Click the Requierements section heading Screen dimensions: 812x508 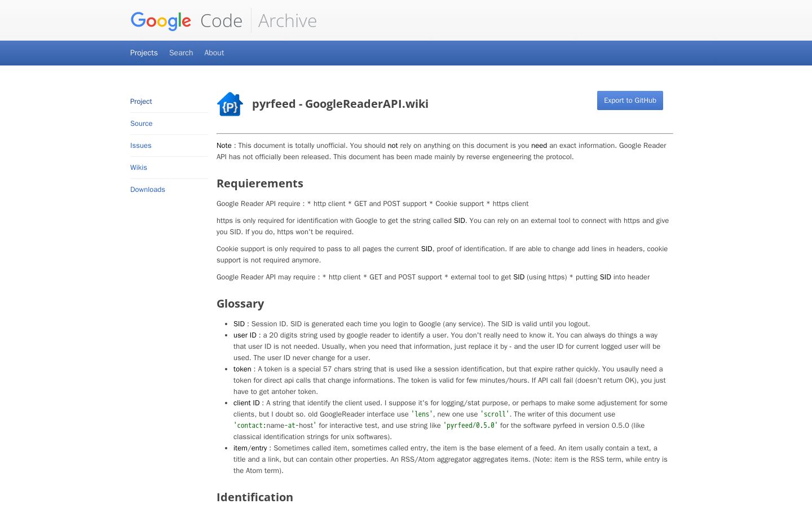[x=260, y=183]
